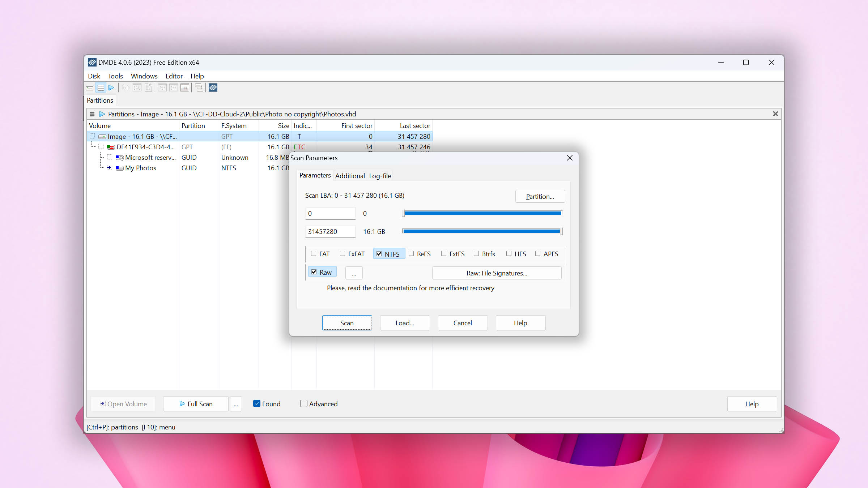Click the damaged partition icon beside DF41F934-C3D4-4...
The height and width of the screenshot is (488, 868).
[111, 147]
